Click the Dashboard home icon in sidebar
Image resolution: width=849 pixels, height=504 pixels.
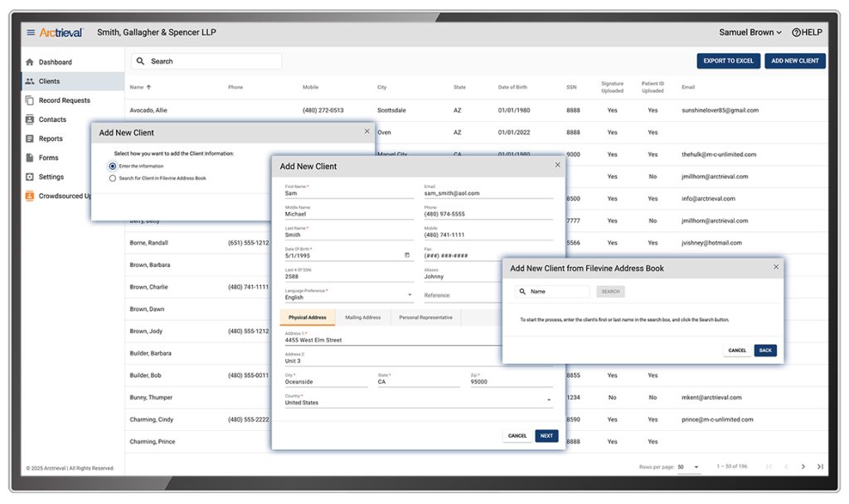pos(30,62)
